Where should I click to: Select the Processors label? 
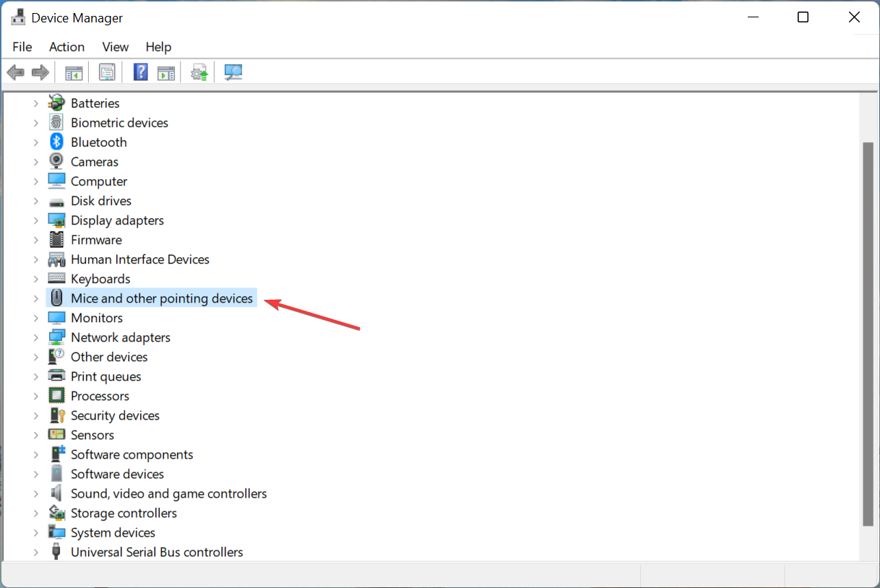coord(100,396)
